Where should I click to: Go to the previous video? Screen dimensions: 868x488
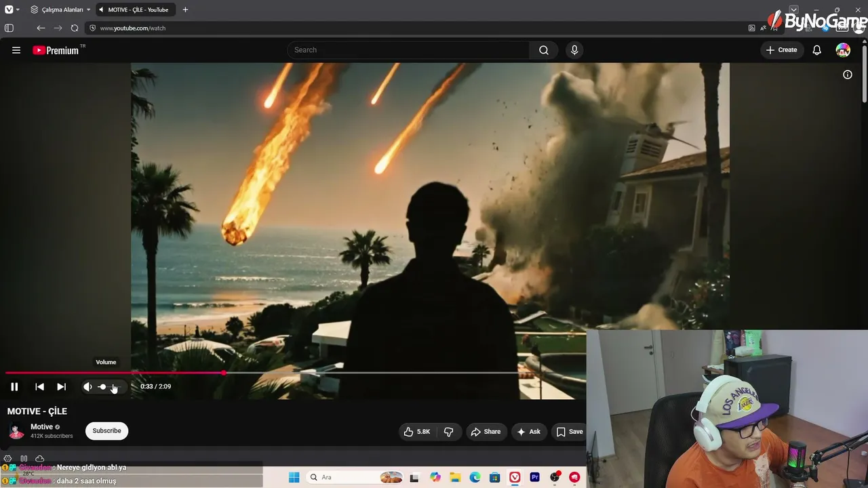point(39,386)
